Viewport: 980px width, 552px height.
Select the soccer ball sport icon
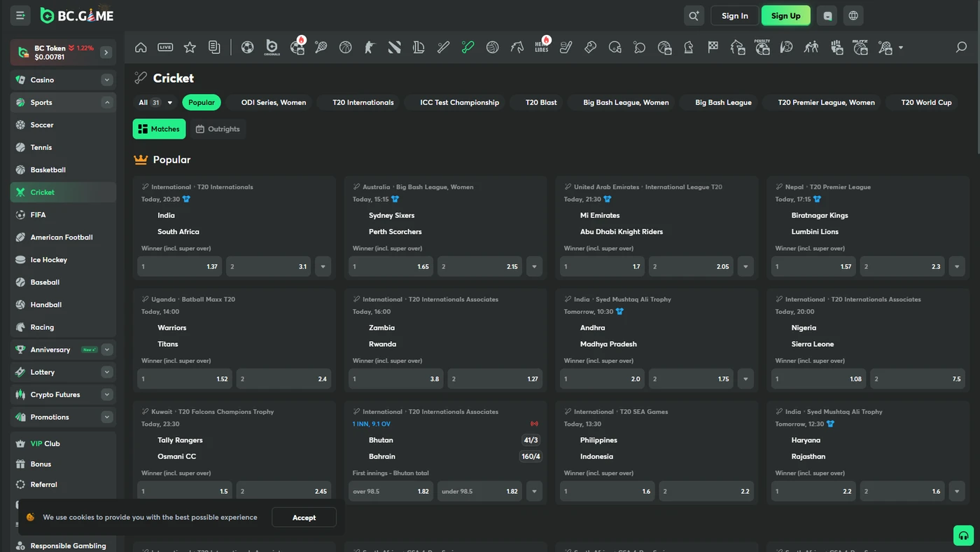pos(247,48)
